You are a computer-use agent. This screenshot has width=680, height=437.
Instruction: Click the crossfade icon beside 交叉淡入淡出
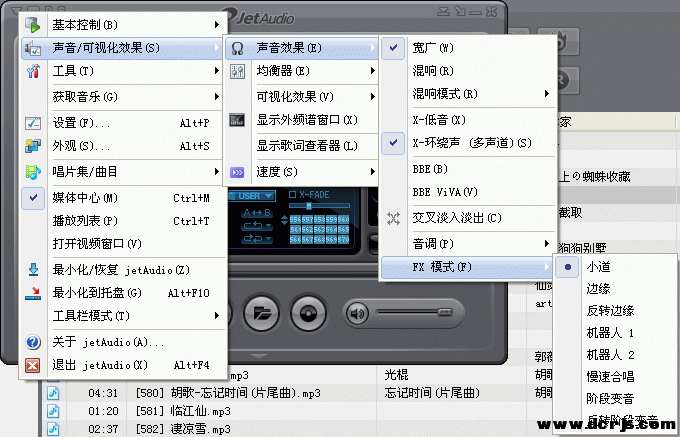[x=394, y=218]
